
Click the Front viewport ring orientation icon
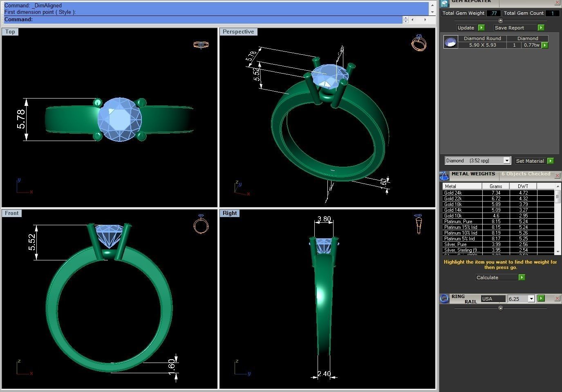(201, 224)
